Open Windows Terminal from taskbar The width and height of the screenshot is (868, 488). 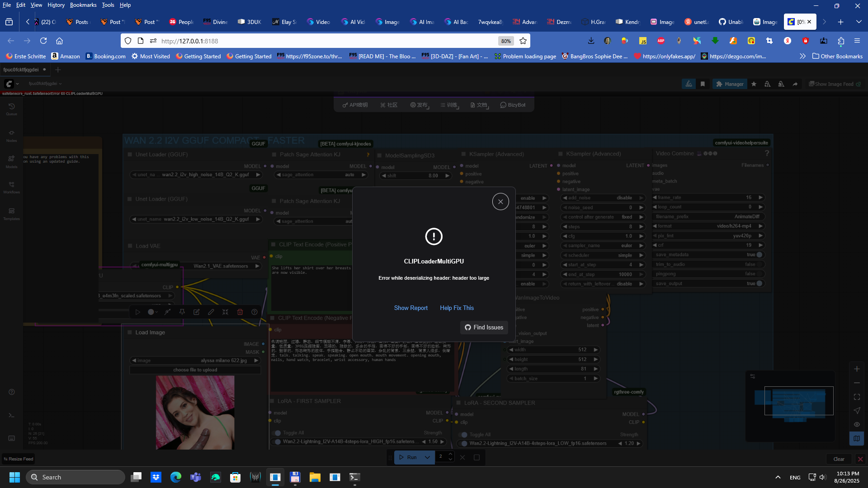[354, 477]
